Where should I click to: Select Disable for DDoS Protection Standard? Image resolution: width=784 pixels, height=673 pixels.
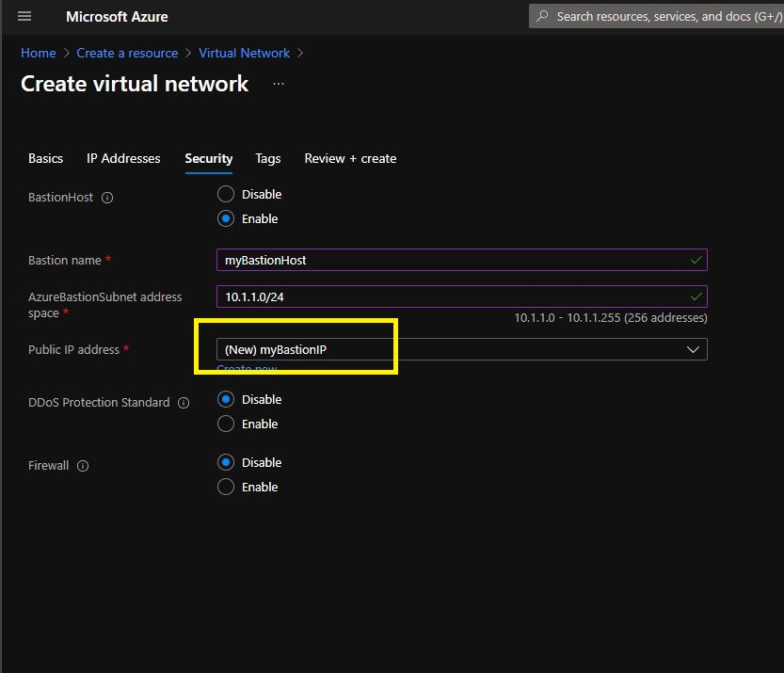(226, 400)
